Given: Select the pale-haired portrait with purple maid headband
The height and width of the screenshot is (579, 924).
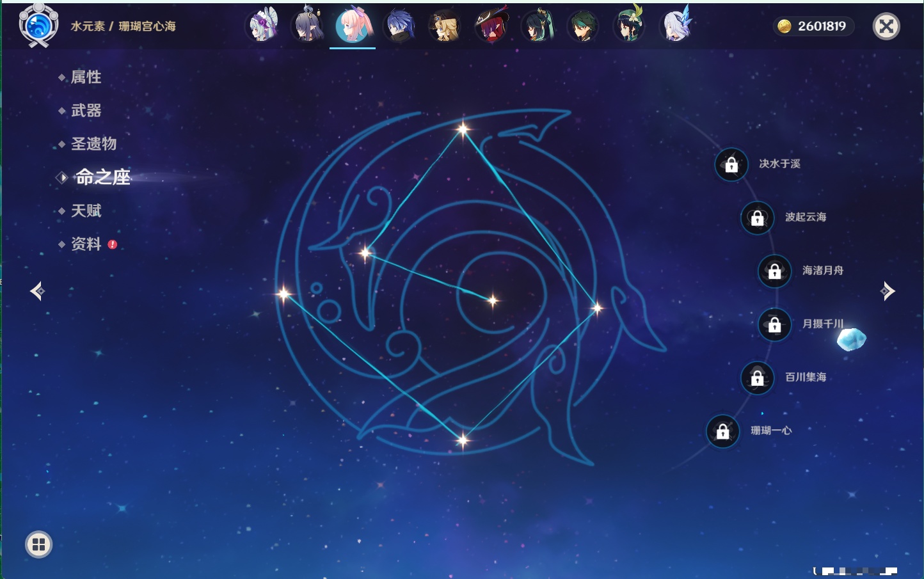Looking at the screenshot, I should pos(263,26).
